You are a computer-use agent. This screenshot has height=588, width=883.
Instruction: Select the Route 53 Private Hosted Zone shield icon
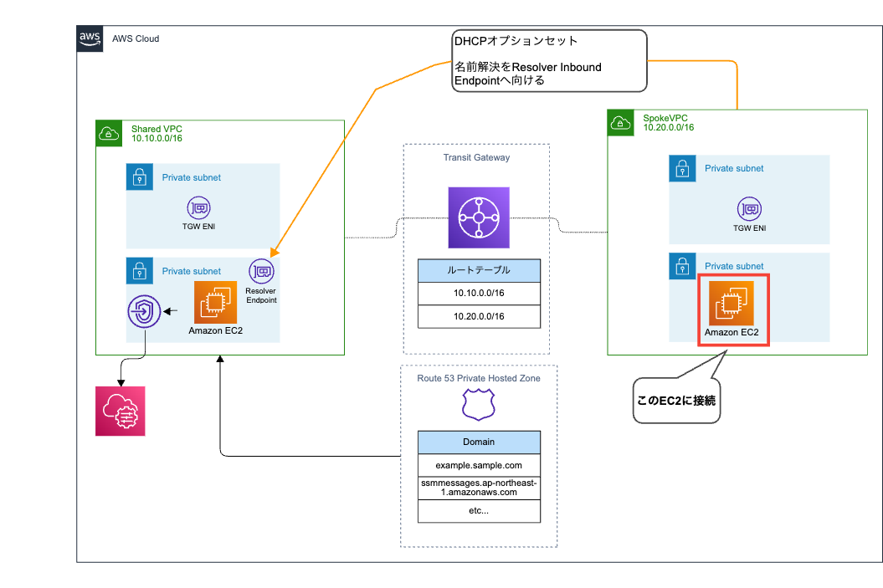(x=478, y=404)
